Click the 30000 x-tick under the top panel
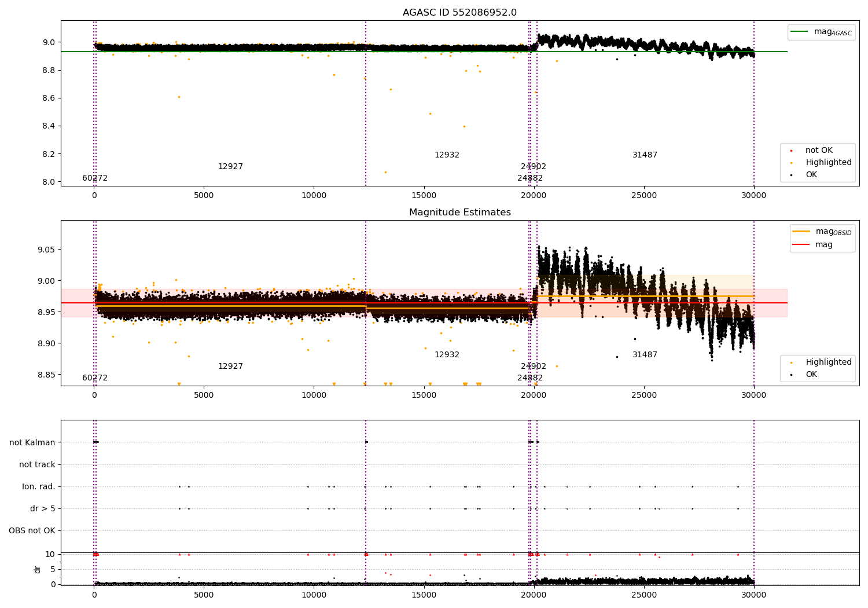 (753, 196)
